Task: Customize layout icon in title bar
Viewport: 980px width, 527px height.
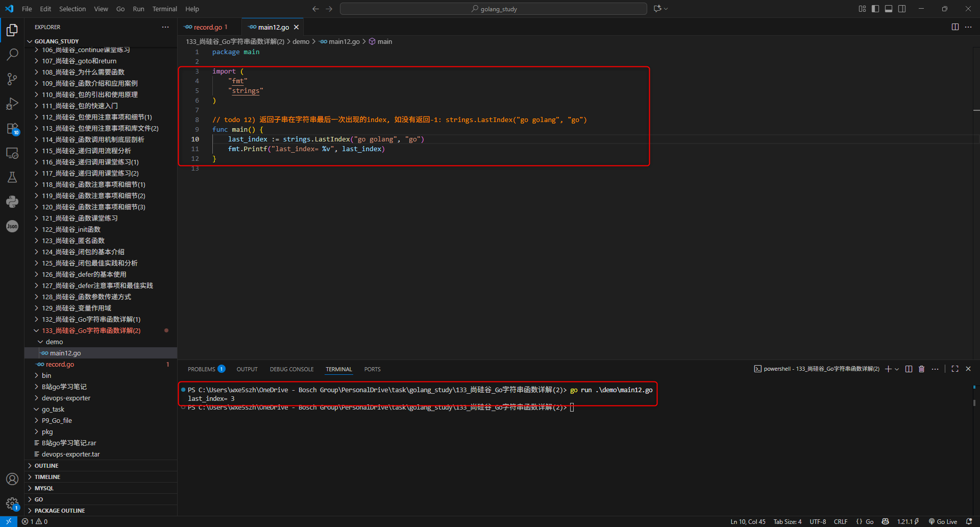Action: [x=862, y=9]
